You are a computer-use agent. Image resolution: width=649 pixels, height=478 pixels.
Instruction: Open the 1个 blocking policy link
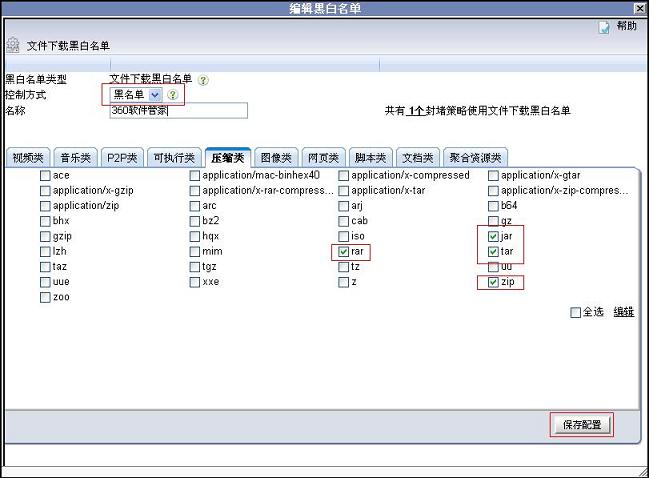pos(415,112)
